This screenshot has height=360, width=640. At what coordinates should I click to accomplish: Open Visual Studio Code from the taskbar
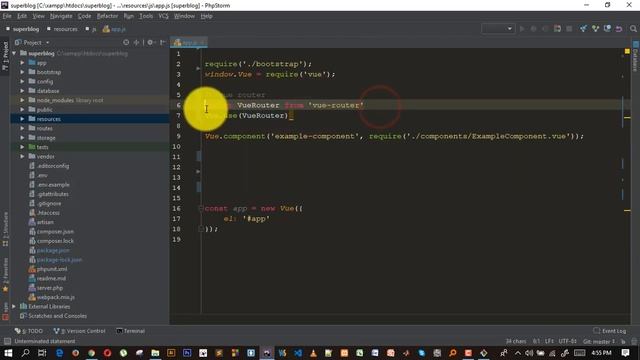pyautogui.click(x=298, y=353)
